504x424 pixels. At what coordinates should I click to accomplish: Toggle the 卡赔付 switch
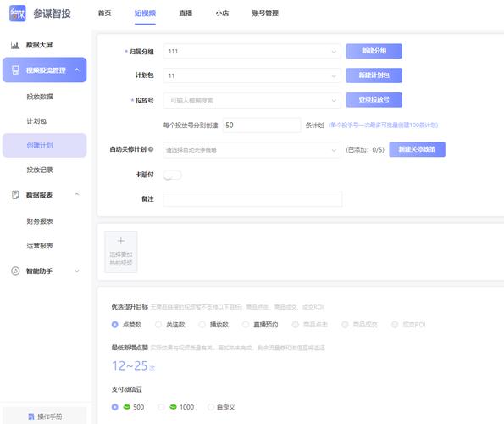172,175
